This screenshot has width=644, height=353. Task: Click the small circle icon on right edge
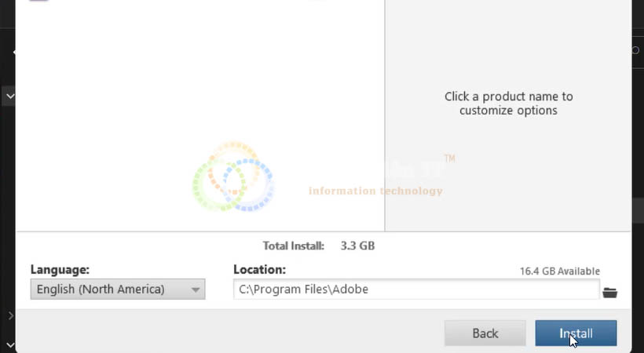[x=635, y=50]
